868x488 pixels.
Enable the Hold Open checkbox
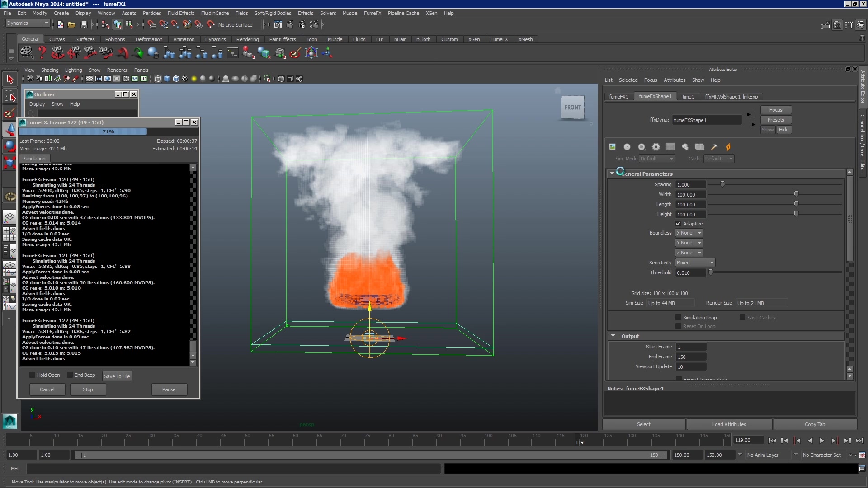32,375
